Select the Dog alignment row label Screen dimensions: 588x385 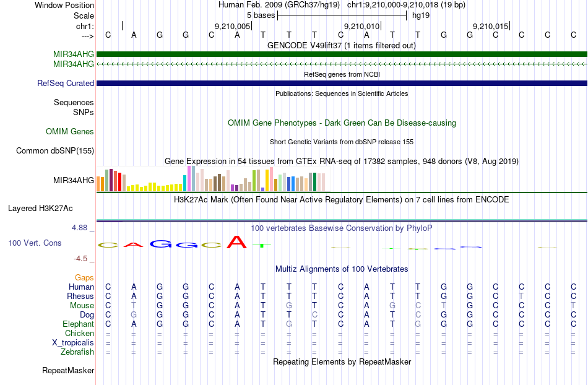(87, 315)
